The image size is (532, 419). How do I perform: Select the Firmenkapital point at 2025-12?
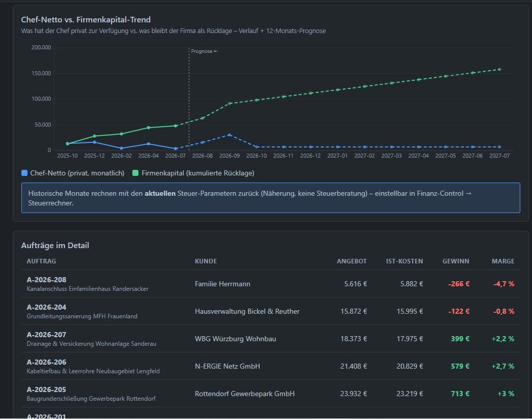[94, 136]
